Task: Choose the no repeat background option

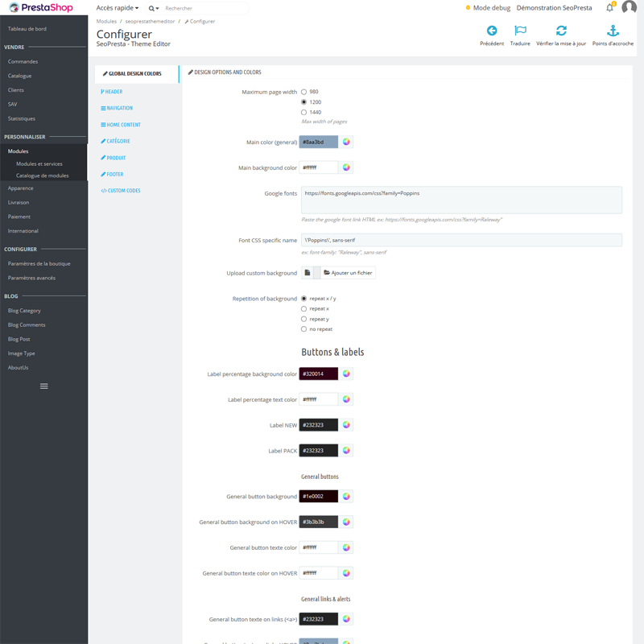Action: [x=304, y=329]
